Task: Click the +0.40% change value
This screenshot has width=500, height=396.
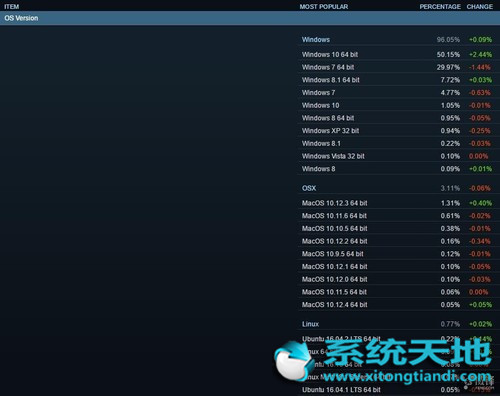Action: click(x=480, y=203)
